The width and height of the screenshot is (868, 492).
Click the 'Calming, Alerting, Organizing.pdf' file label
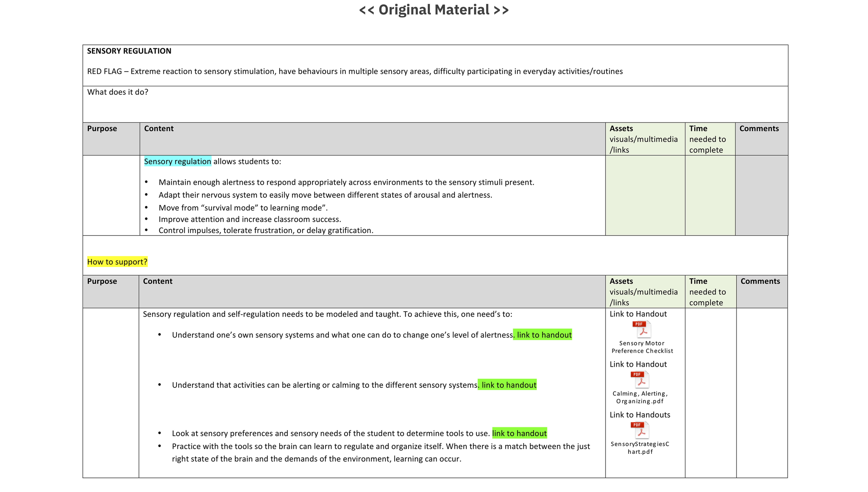pos(640,397)
